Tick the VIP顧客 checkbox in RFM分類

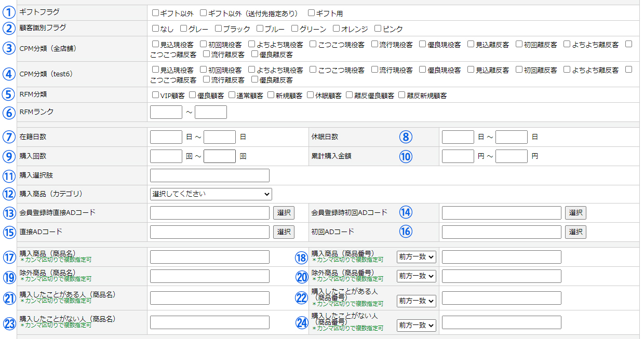[155, 95]
